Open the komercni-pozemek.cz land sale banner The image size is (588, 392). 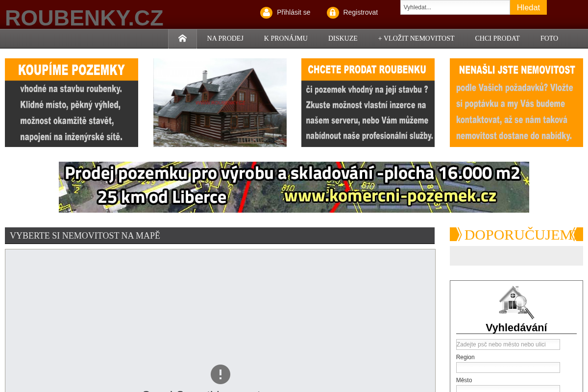[294, 187]
